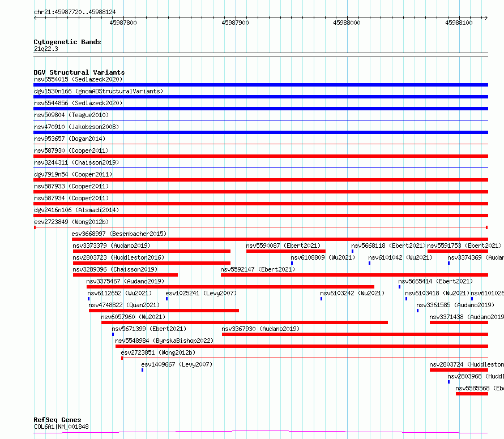Viewport: 504px width, 439px height.
Task: Click the COL6A1|NM_001848 gene label
Action: pyautogui.click(x=61, y=427)
